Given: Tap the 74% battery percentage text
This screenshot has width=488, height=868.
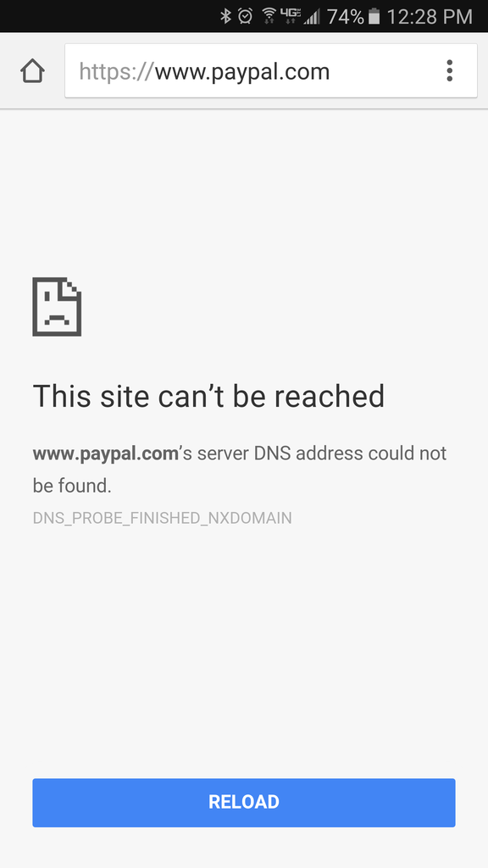Looking at the screenshot, I should 346,17.
